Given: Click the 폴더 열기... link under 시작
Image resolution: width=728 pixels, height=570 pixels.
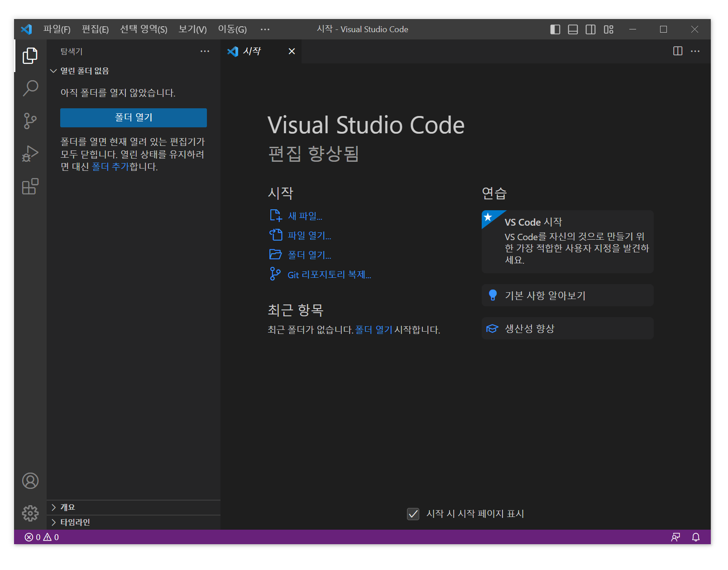Looking at the screenshot, I should click(x=309, y=255).
